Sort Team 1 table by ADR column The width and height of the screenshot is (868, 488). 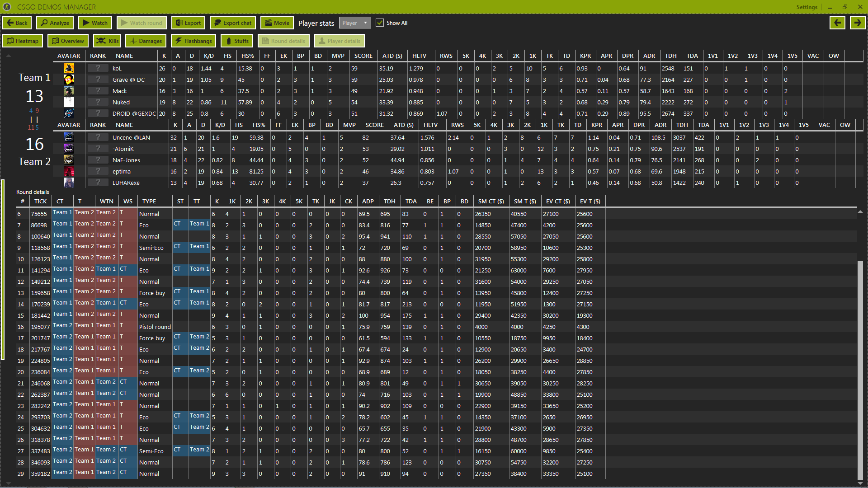[649, 56]
